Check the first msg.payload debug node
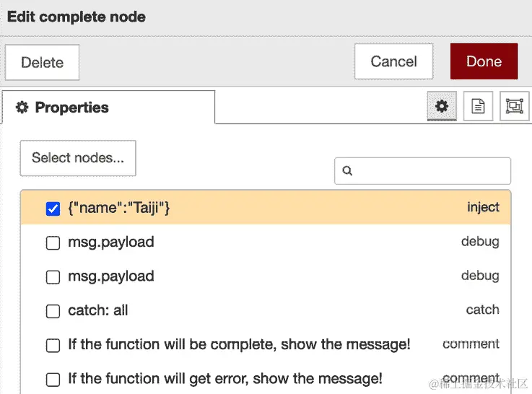532x394 pixels. (53, 242)
